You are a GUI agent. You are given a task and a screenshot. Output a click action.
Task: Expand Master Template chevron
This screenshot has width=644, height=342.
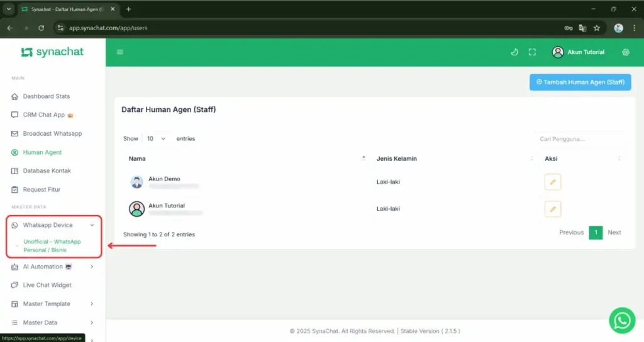(92, 304)
